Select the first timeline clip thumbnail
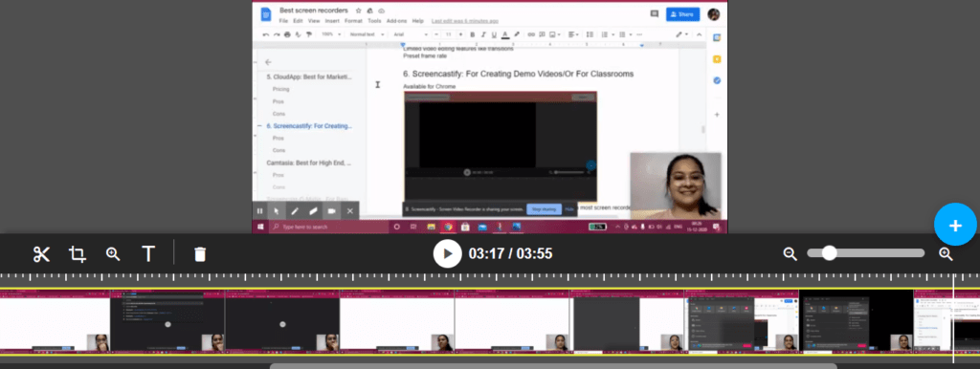This screenshot has width=980, height=369. tap(55, 321)
